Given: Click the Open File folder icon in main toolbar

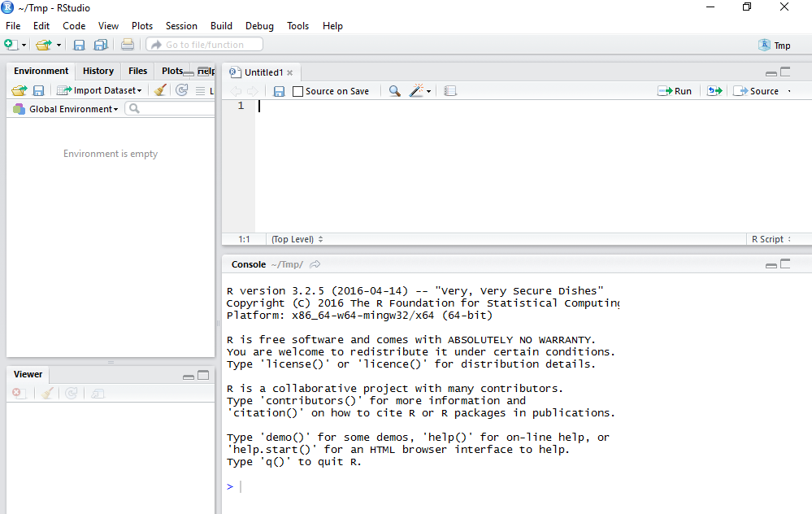Looking at the screenshot, I should click(x=44, y=45).
